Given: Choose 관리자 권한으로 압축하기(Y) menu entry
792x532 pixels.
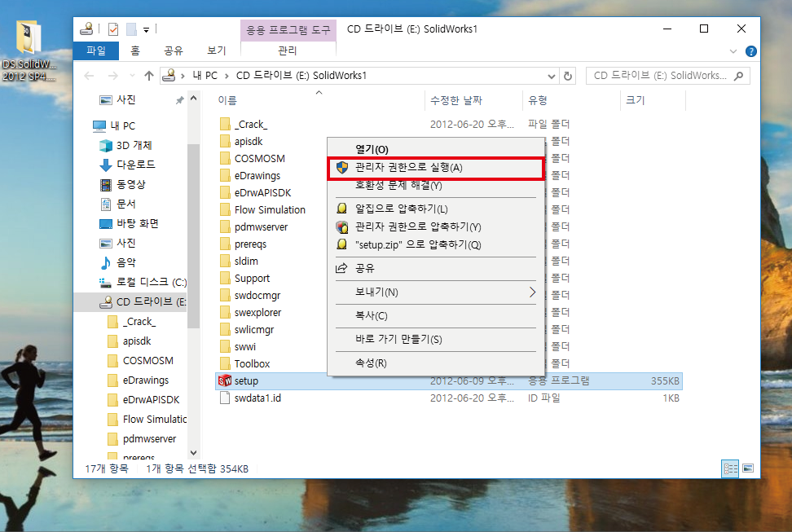Looking at the screenshot, I should [437, 226].
